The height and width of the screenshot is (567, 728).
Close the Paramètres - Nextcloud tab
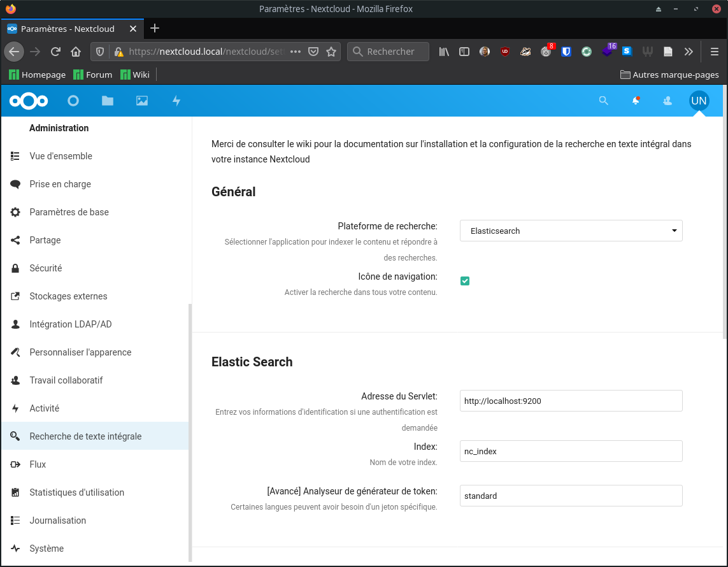(132, 29)
